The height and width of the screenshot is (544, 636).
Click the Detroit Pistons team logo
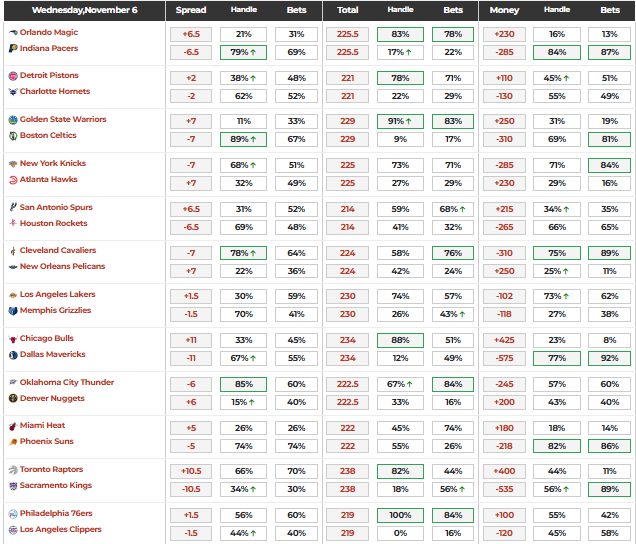pos(13,75)
